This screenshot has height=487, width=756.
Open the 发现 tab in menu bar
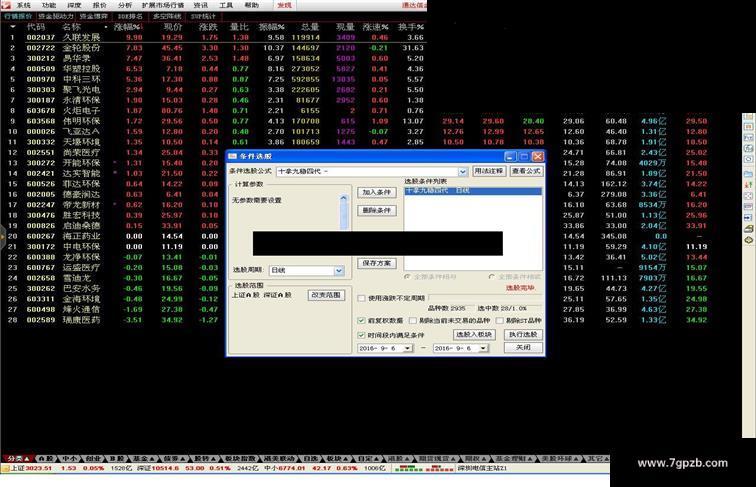pos(284,5)
